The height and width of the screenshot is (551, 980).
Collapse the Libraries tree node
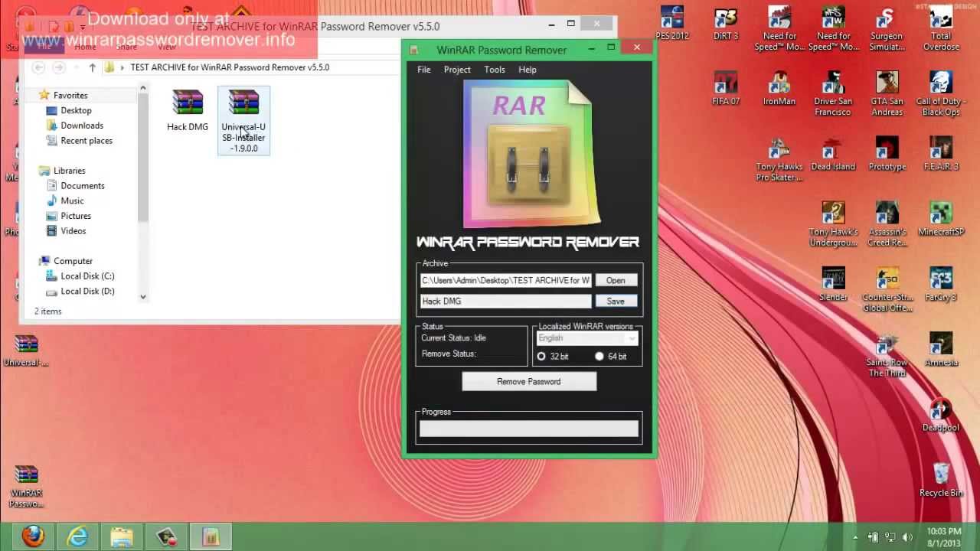[x=30, y=171]
